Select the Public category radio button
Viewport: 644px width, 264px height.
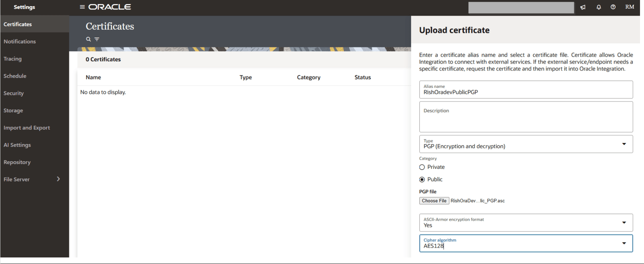point(422,180)
